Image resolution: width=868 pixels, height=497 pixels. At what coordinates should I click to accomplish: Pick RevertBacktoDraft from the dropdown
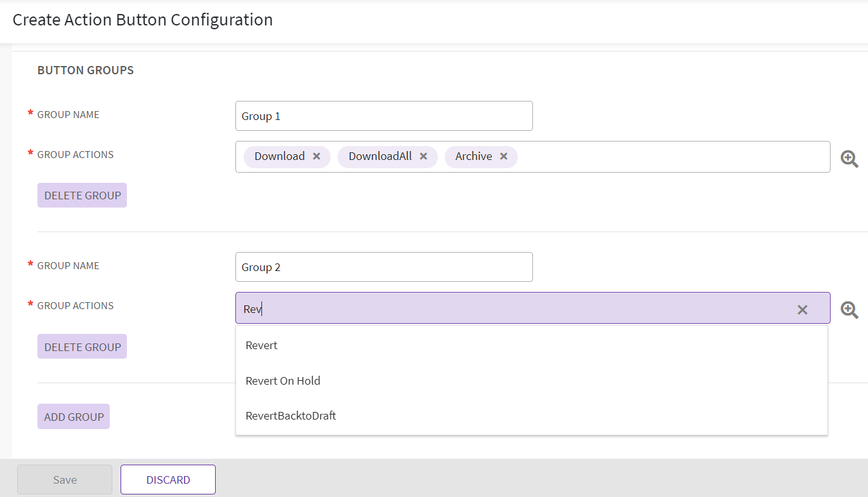point(291,416)
